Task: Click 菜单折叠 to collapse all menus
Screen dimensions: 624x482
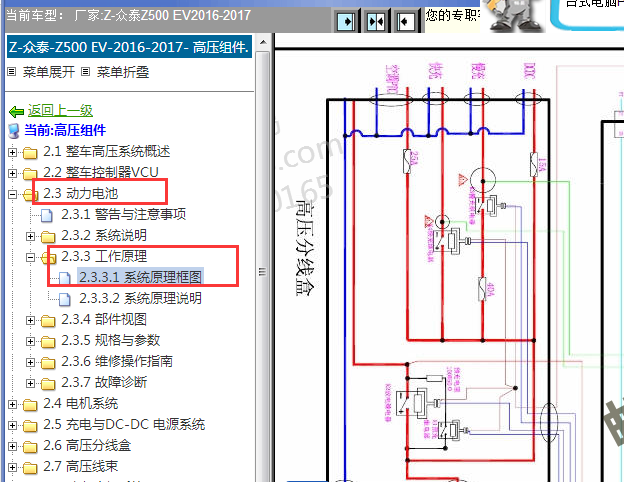Action: [123, 72]
